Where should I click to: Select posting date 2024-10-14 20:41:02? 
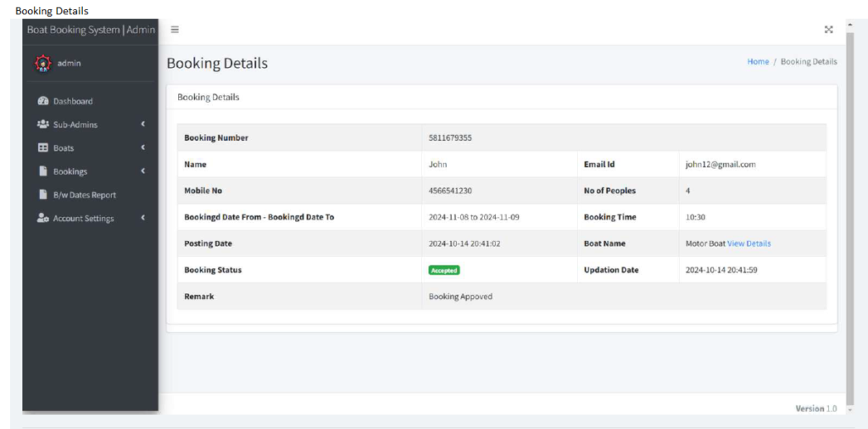(465, 243)
